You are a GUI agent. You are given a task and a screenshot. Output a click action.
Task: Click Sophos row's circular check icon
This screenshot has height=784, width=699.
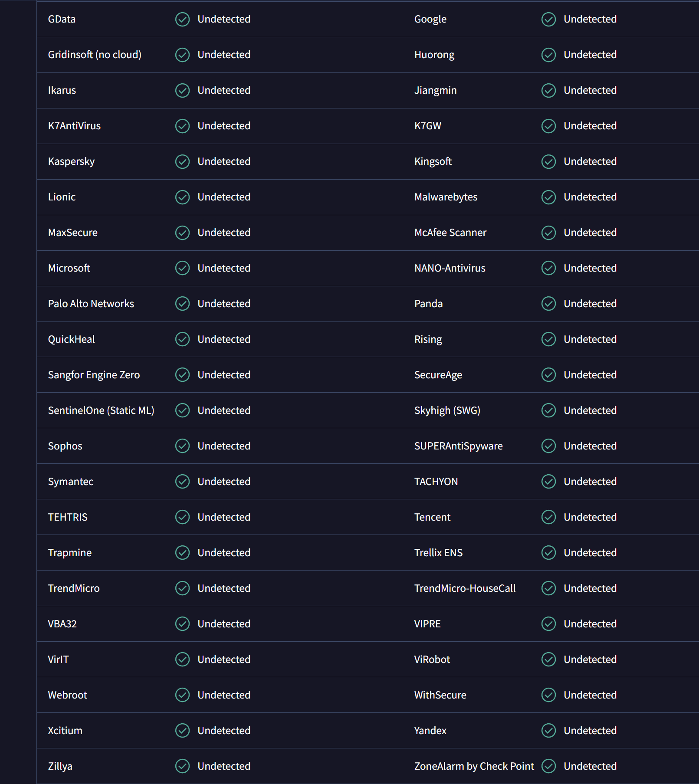[x=182, y=446]
